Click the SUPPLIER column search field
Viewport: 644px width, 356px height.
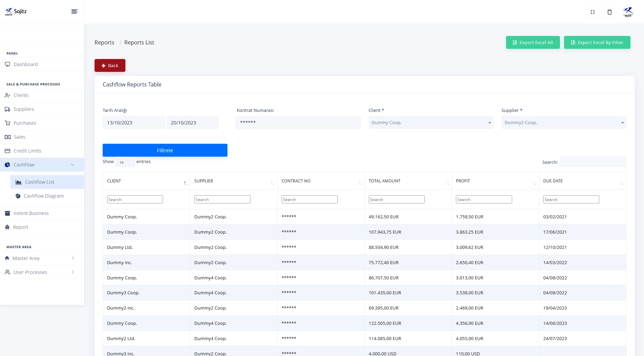[x=222, y=199]
